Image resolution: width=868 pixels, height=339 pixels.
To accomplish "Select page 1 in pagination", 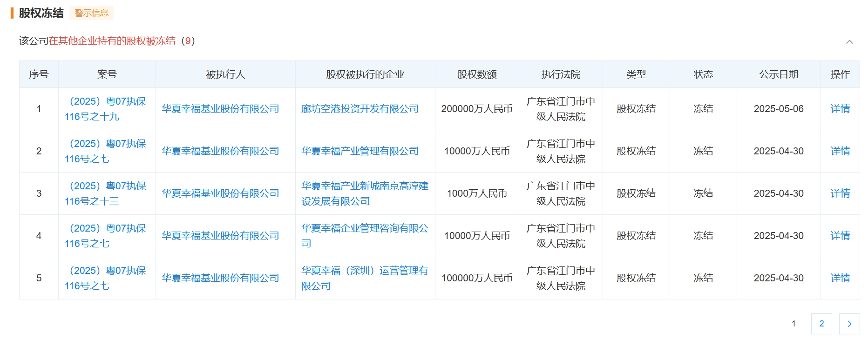I will (793, 324).
